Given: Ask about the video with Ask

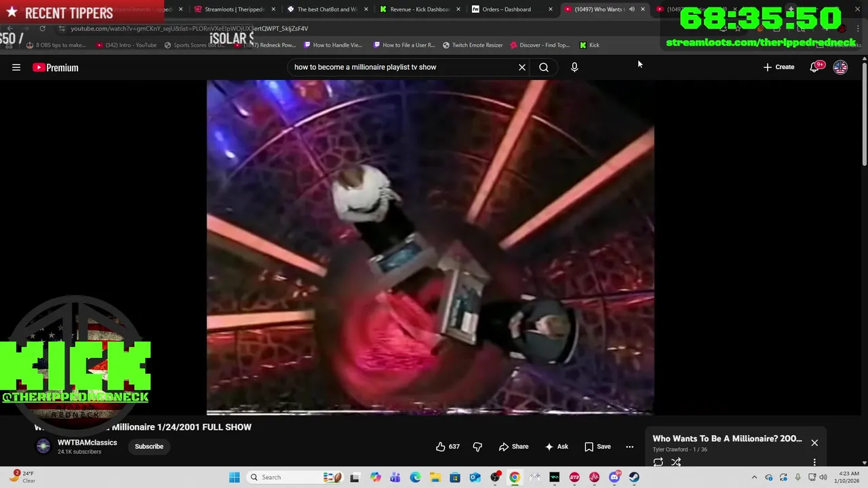Looking at the screenshot, I should point(556,447).
